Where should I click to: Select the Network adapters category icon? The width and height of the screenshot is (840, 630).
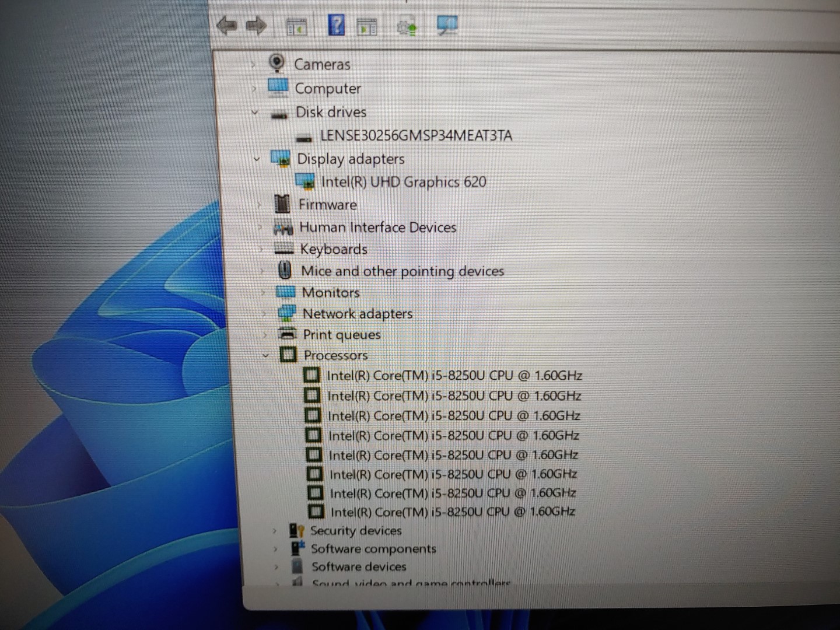point(286,313)
